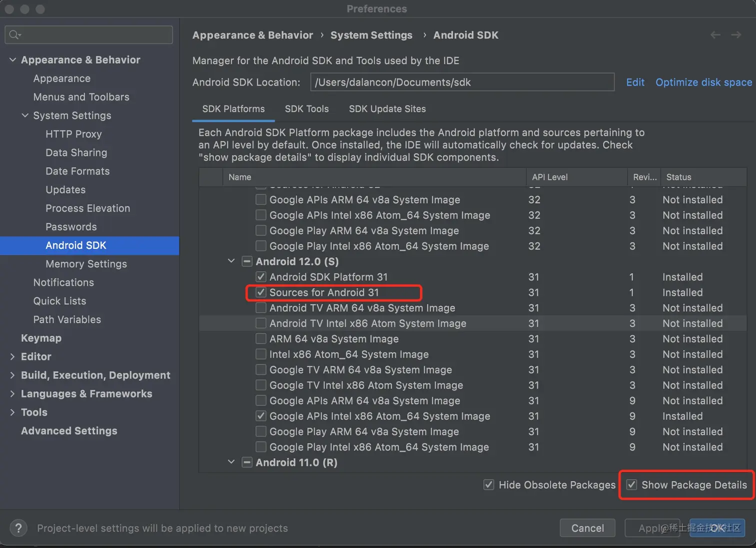Click Optimize disk space link
The height and width of the screenshot is (548, 756).
pos(703,82)
